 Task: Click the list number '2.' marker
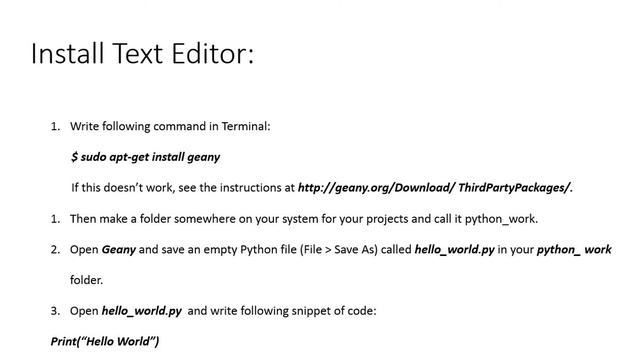click(55, 250)
